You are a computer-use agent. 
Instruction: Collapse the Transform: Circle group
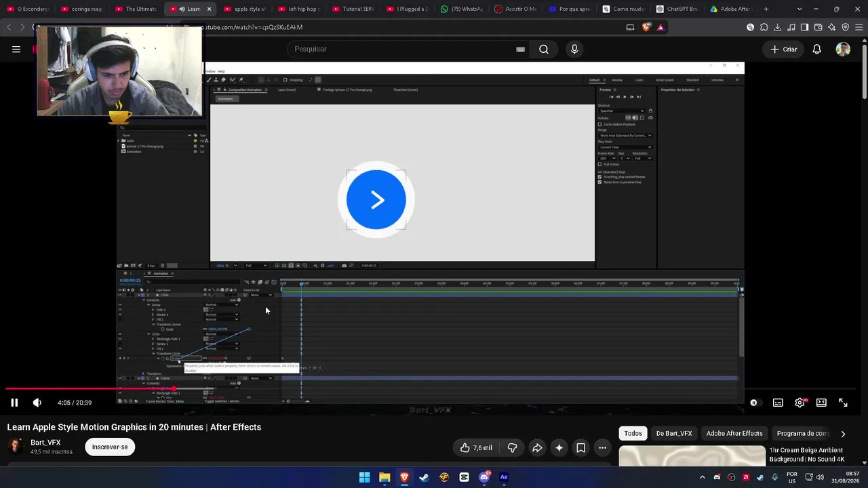tap(153, 354)
